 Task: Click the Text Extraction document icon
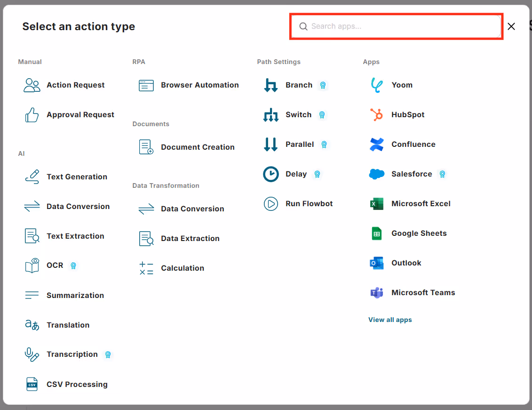32,236
